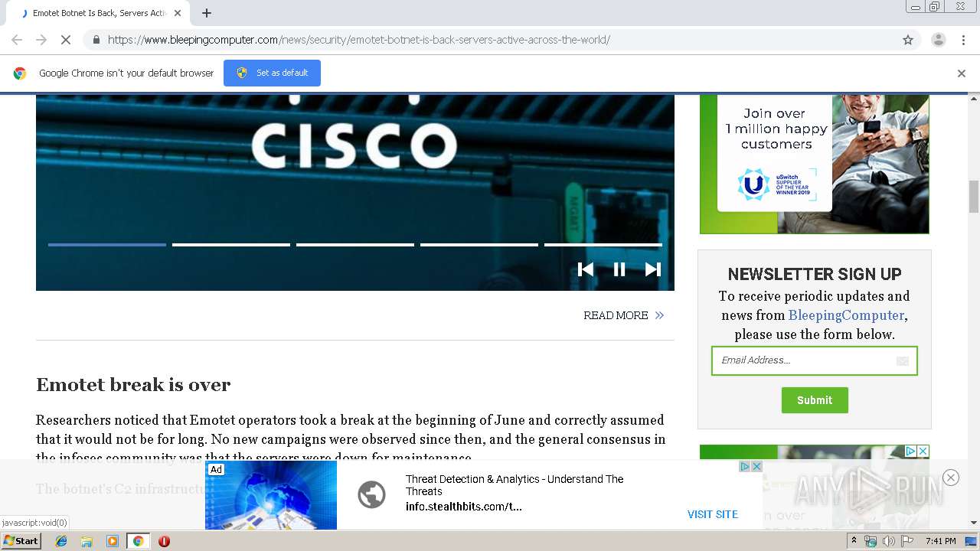The height and width of the screenshot is (551, 980).
Task: Click the bottom ad globe image
Action: point(271,495)
